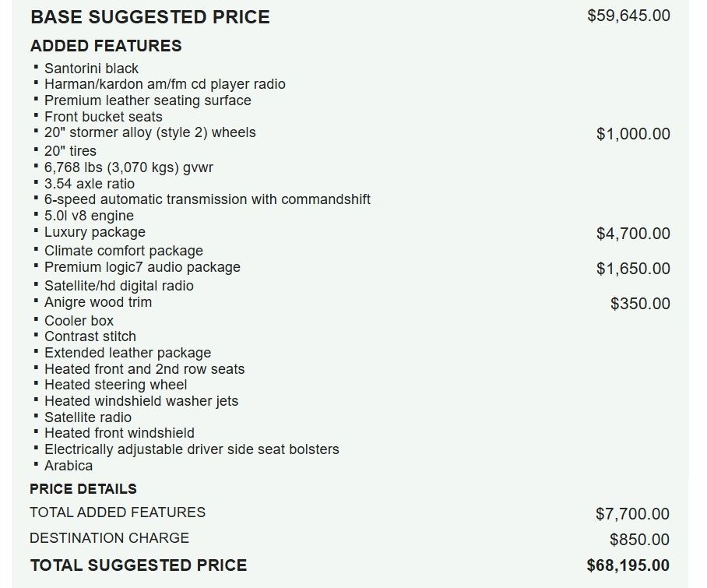Click the Harman/kardon am/fm cd player radio item

click(164, 84)
